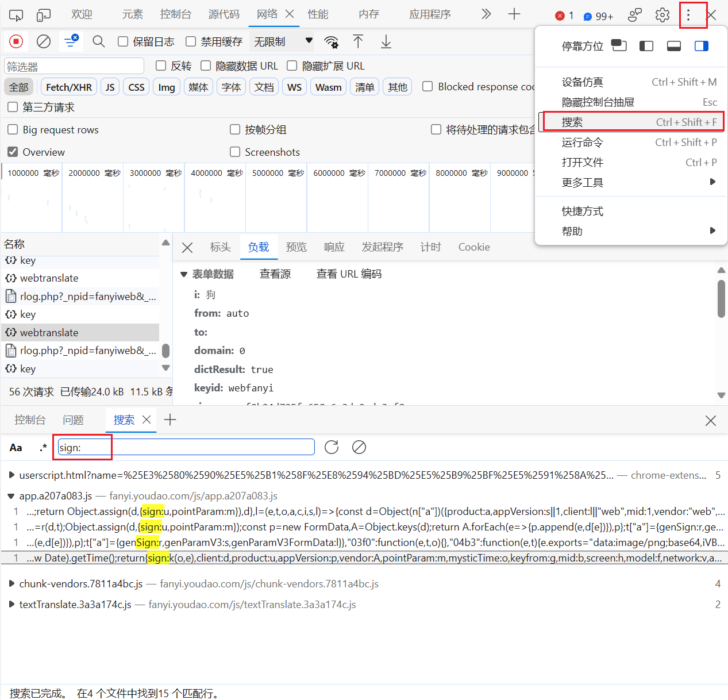Viewport: 728px width, 700px height.
Task: Close the request details pane
Action: (187, 248)
